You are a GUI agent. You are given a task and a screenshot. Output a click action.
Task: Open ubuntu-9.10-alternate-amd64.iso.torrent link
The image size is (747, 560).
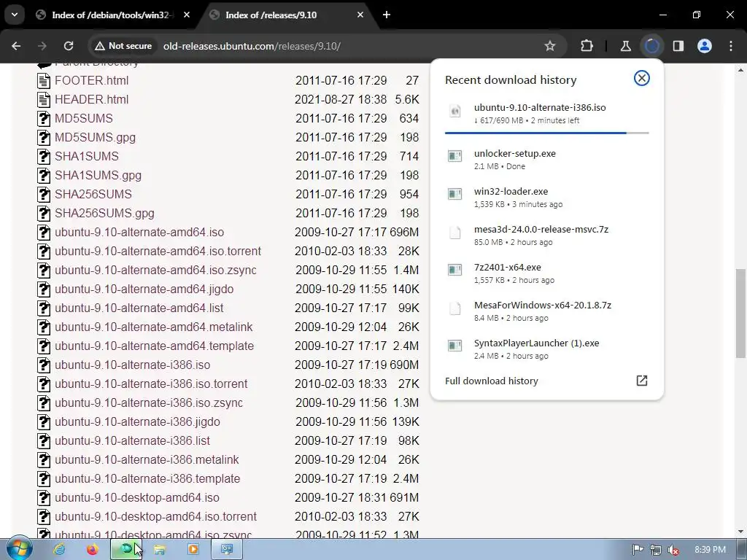point(158,252)
